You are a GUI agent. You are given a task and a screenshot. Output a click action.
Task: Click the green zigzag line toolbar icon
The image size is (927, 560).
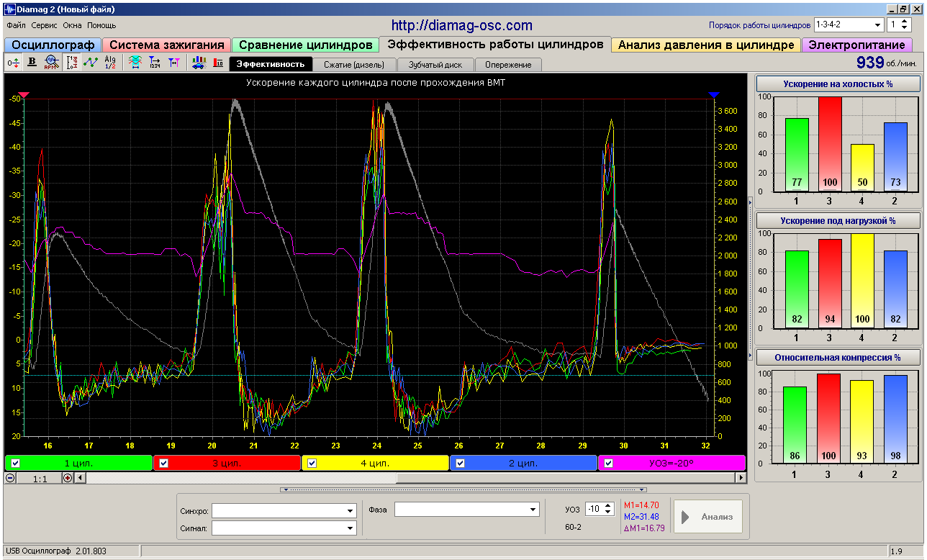pos(90,63)
